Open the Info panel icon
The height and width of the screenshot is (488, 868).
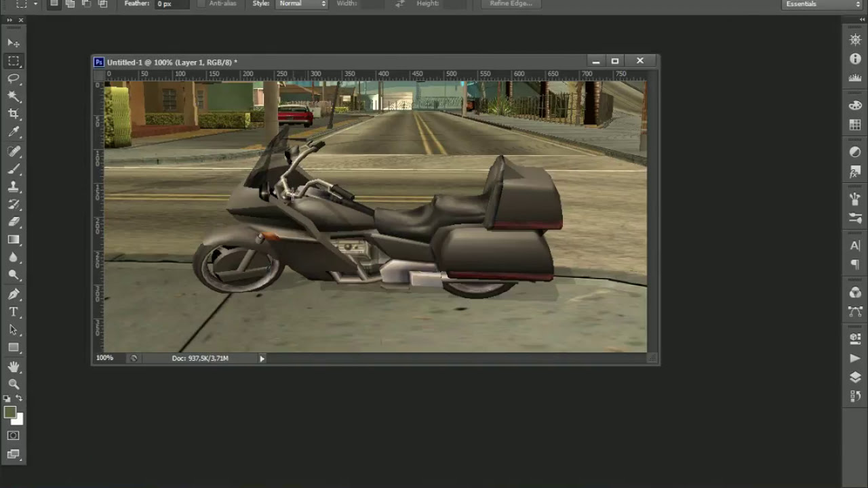(x=855, y=59)
